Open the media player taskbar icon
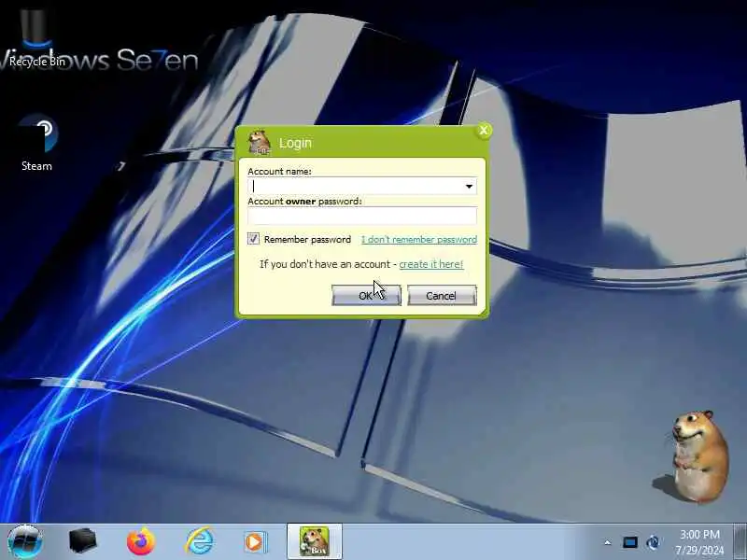 pos(256,542)
